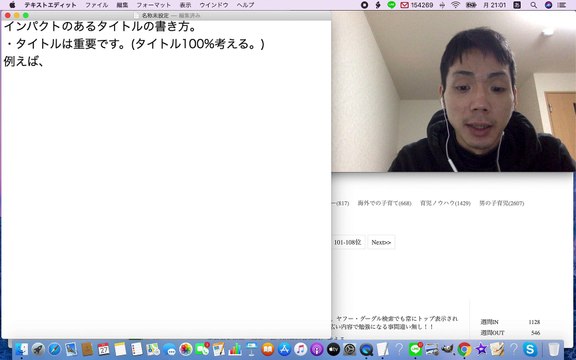Open iMovie star icon in Dock

click(481, 349)
